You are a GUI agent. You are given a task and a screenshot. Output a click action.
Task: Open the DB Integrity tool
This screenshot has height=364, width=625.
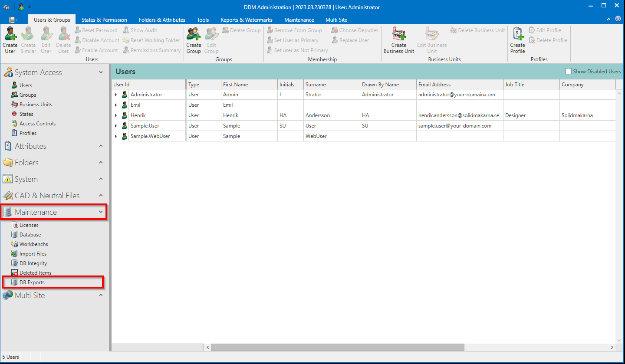(32, 263)
